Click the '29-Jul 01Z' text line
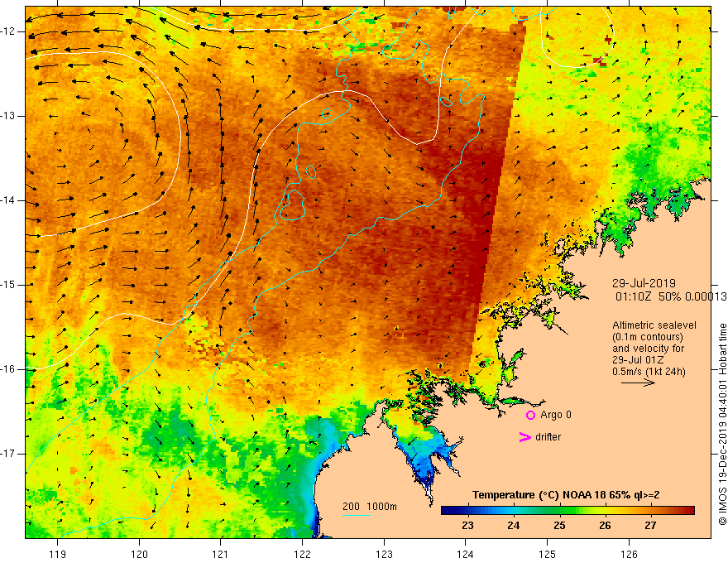728x563 pixels. 638,359
